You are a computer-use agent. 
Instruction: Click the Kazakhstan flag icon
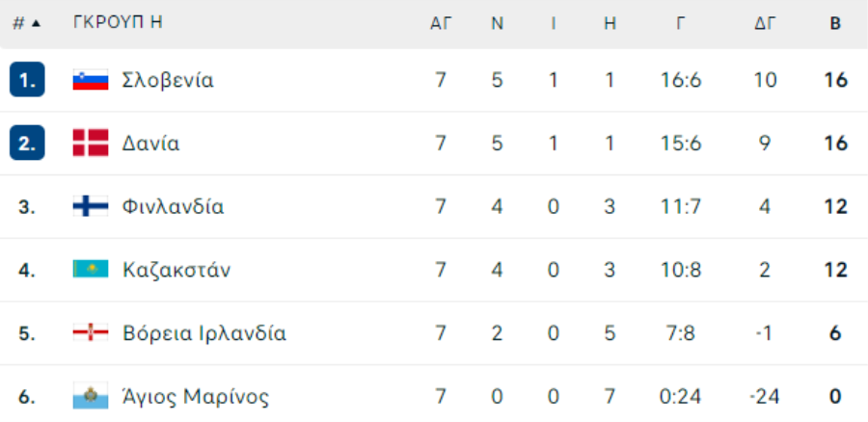91,270
